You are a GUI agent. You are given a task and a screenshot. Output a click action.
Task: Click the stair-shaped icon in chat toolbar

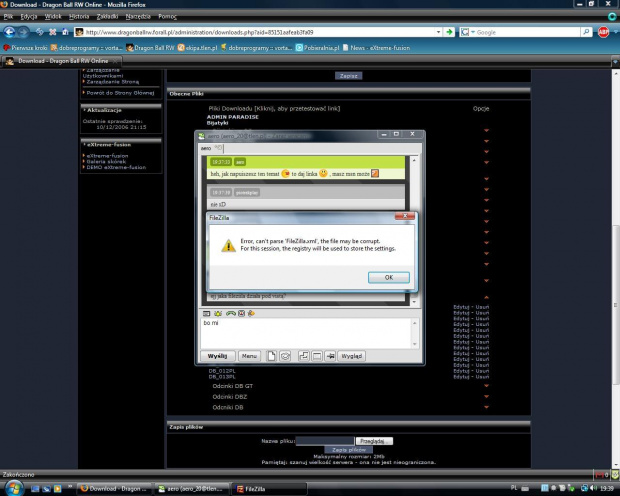tap(303, 356)
